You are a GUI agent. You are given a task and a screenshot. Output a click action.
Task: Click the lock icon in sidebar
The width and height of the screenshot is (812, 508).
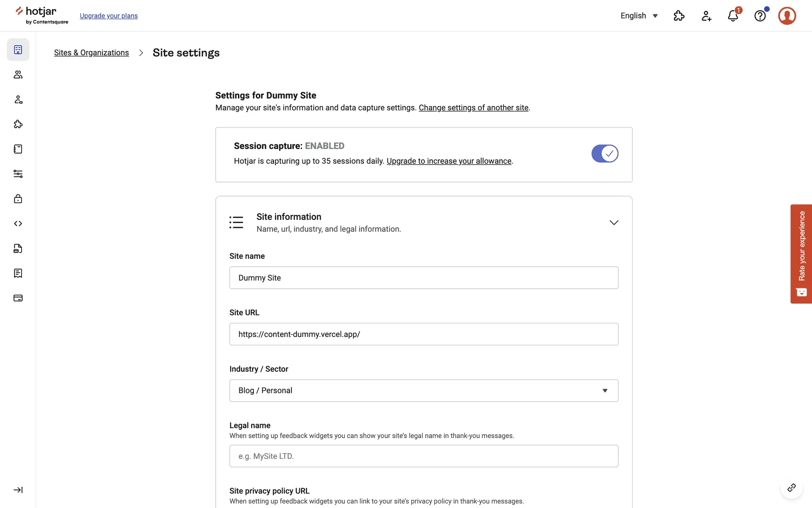click(18, 199)
